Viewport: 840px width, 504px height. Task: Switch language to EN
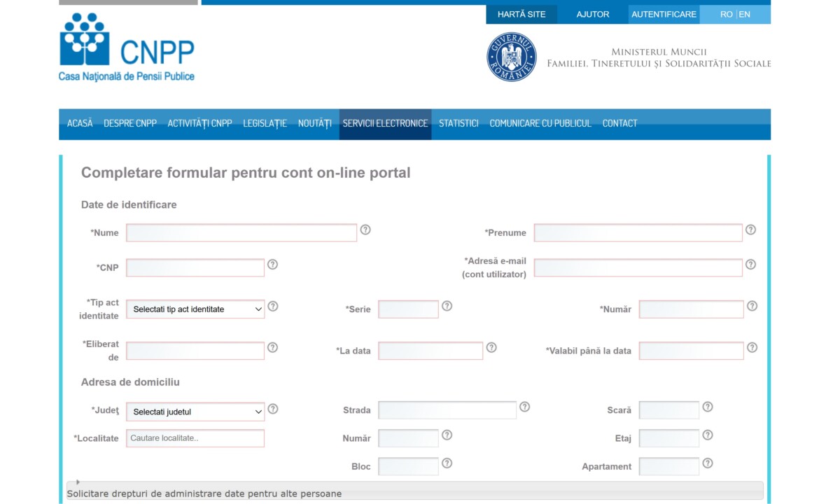(x=745, y=14)
